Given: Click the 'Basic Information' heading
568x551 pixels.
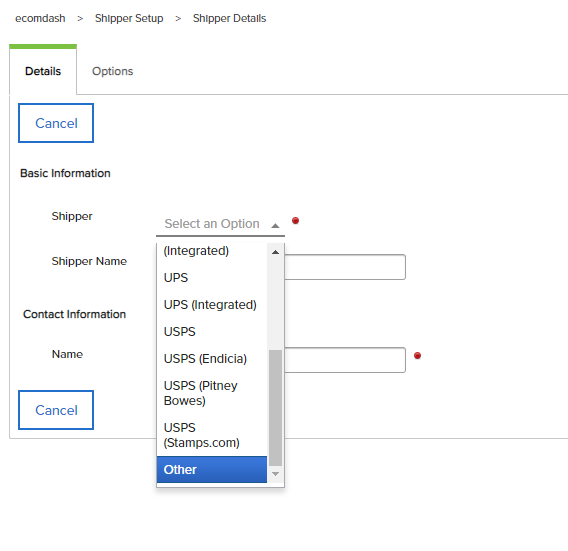Looking at the screenshot, I should [x=65, y=173].
